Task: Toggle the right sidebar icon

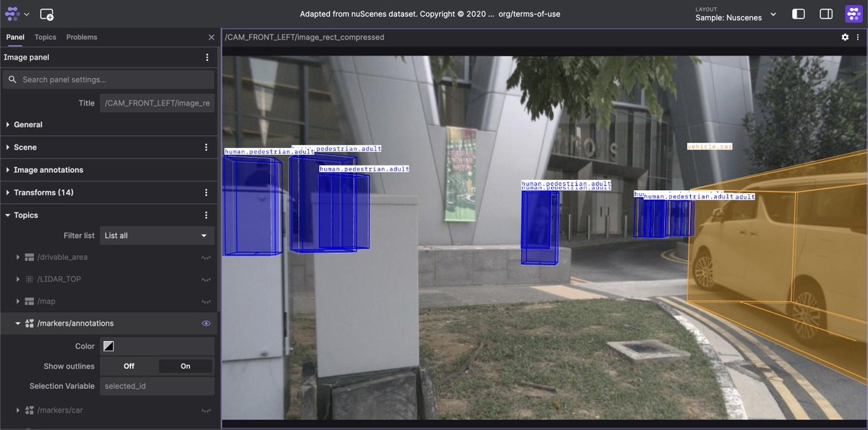Action: pos(825,14)
